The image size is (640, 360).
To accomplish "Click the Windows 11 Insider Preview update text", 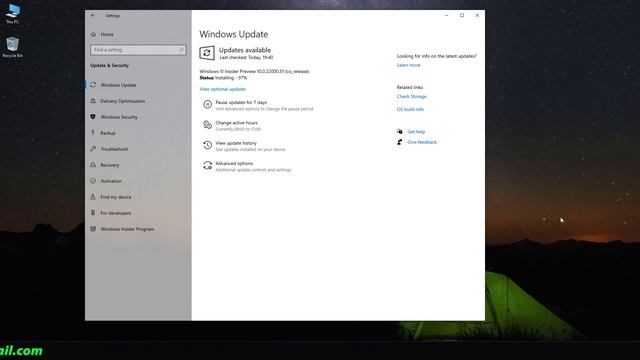I will (254, 71).
